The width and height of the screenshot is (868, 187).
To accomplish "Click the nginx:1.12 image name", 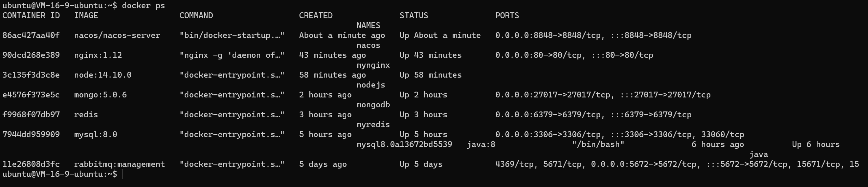I will 98,55.
